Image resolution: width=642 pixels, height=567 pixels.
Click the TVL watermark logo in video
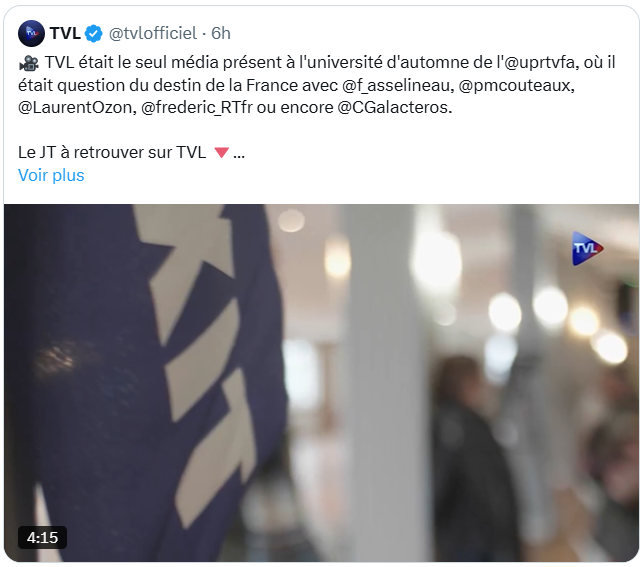pos(588,248)
